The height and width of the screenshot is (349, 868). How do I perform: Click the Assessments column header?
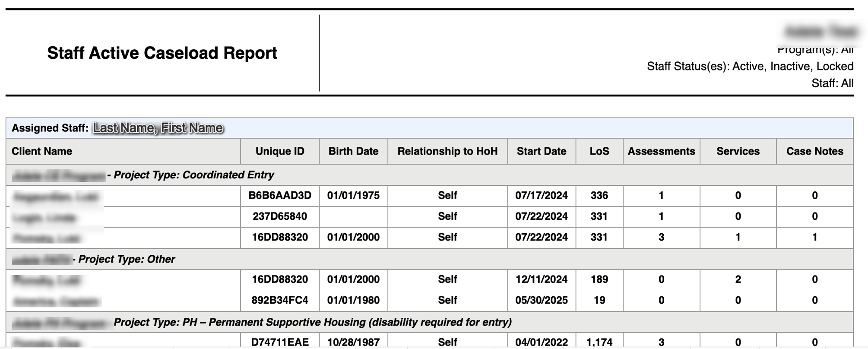[x=661, y=151]
